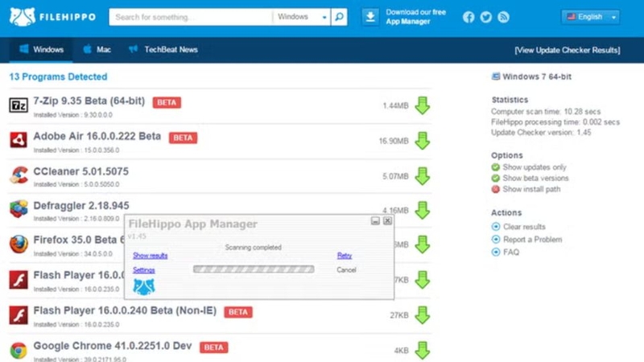The height and width of the screenshot is (362, 644).
Task: Switch to the Mac tab
Action: point(97,50)
